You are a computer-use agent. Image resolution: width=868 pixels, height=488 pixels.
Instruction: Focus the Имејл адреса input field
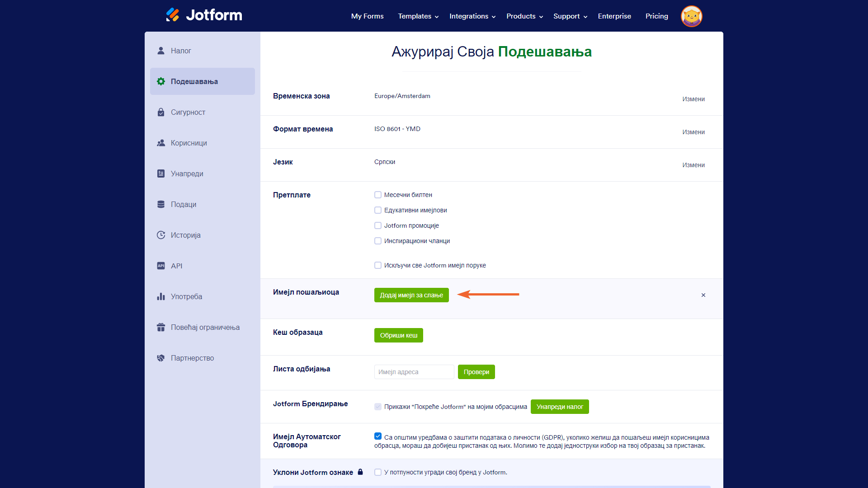pyautogui.click(x=414, y=372)
